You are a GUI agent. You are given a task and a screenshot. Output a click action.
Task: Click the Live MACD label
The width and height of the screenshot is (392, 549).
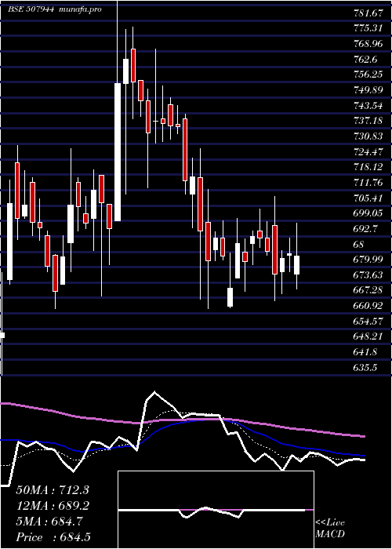point(330,528)
